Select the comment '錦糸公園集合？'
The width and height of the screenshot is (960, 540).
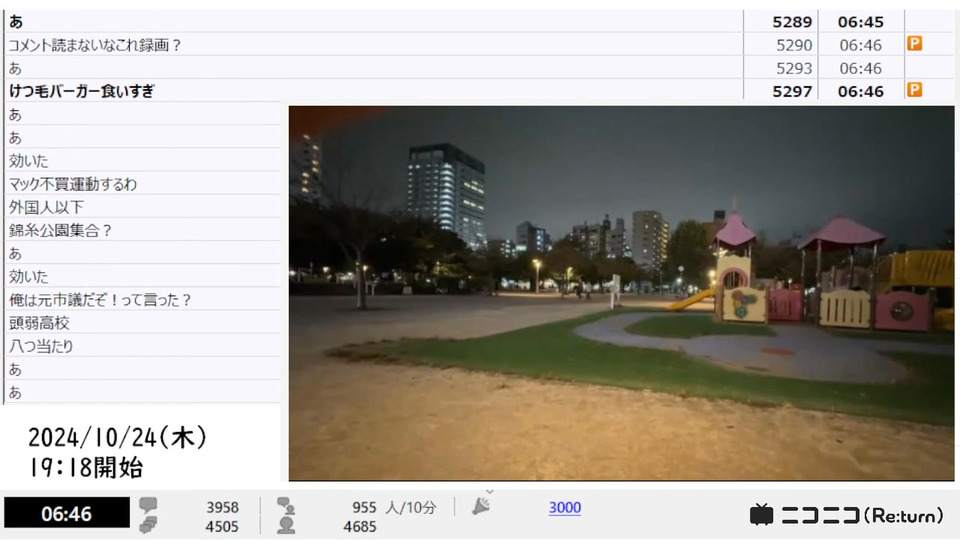60,231
